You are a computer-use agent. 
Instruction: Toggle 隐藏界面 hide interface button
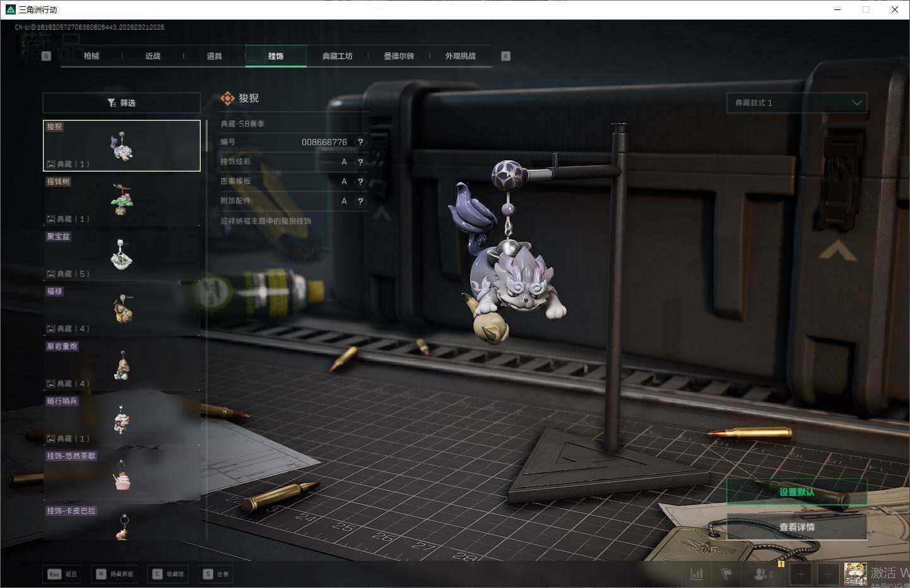[x=115, y=574]
